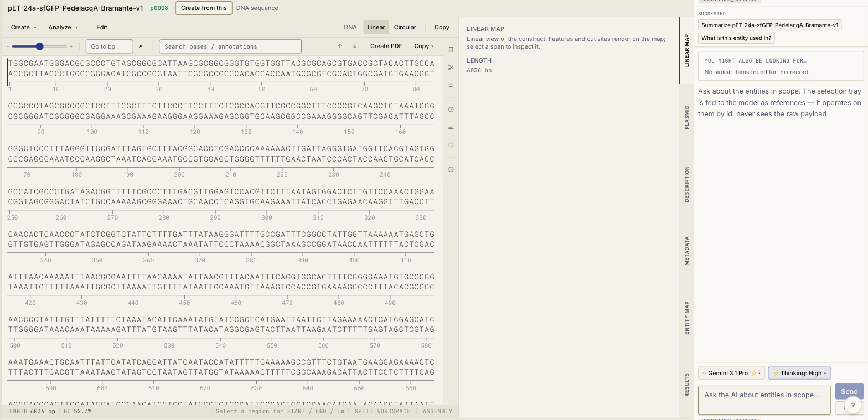Open the PLASMID vertical tab
This screenshot has height=420, width=868.
tap(687, 117)
